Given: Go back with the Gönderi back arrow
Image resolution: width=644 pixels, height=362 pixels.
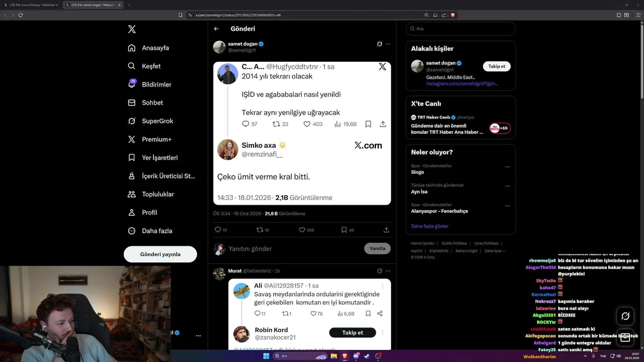Looking at the screenshot, I should (216, 29).
